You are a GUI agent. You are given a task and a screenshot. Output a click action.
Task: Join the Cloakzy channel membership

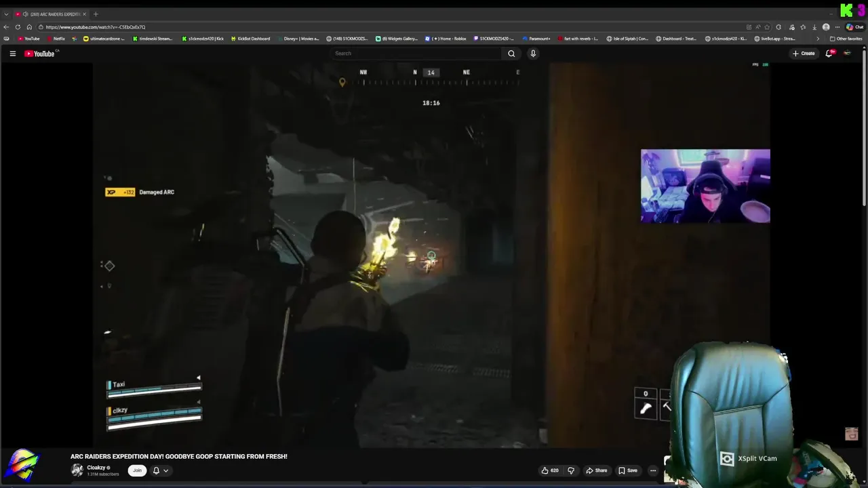coord(137,470)
